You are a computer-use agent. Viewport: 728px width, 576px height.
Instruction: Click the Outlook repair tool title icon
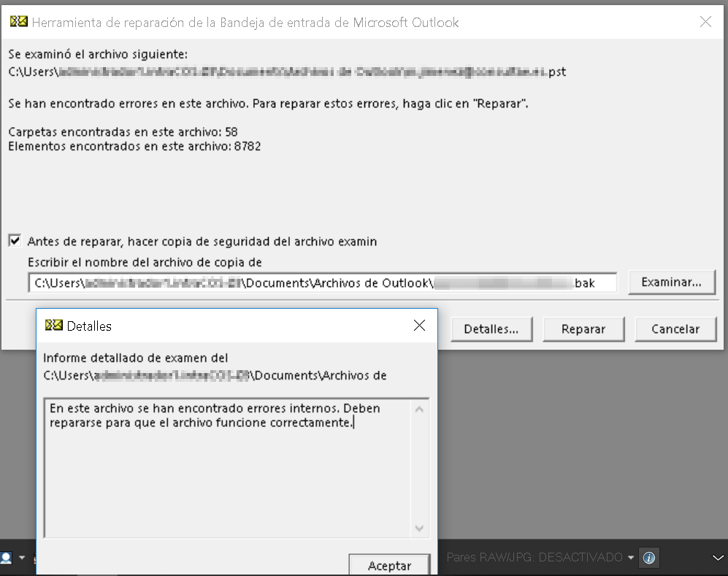point(19,21)
